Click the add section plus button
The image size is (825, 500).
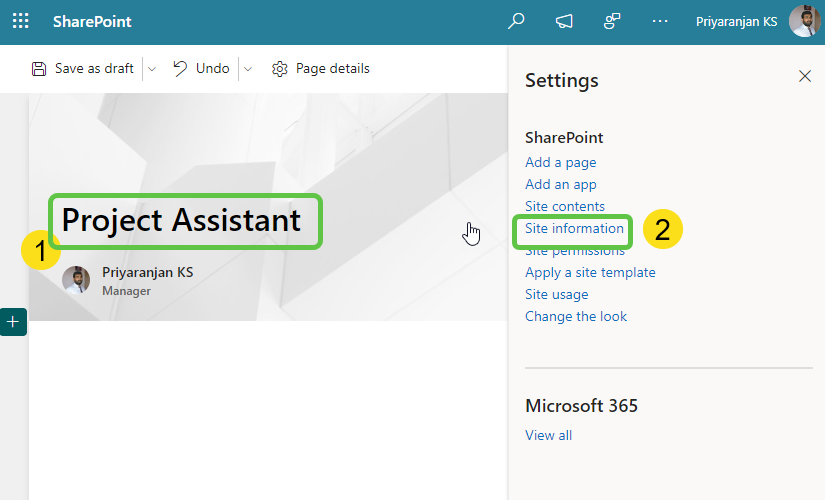point(13,322)
